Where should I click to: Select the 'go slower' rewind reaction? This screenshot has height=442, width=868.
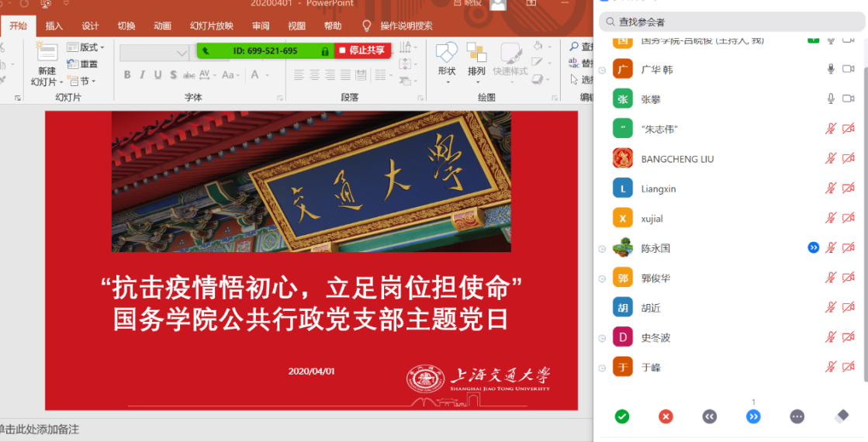click(x=709, y=416)
